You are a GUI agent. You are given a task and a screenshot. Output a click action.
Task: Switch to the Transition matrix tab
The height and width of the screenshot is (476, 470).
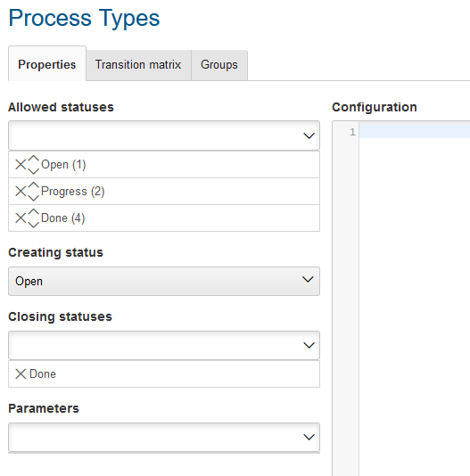pyautogui.click(x=138, y=65)
